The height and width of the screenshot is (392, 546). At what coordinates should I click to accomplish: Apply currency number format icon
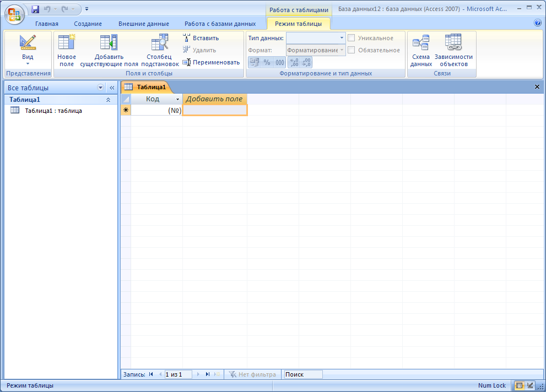254,62
